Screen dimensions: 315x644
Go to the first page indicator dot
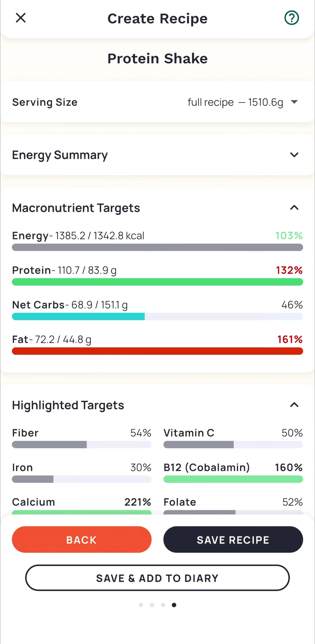141,605
